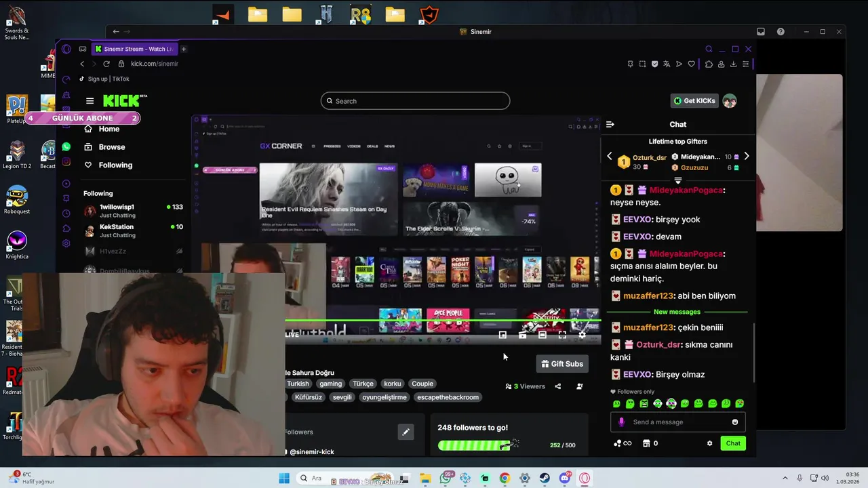Open Instagram in the Opera sidebar
This screenshot has width=868, height=488.
(66, 161)
